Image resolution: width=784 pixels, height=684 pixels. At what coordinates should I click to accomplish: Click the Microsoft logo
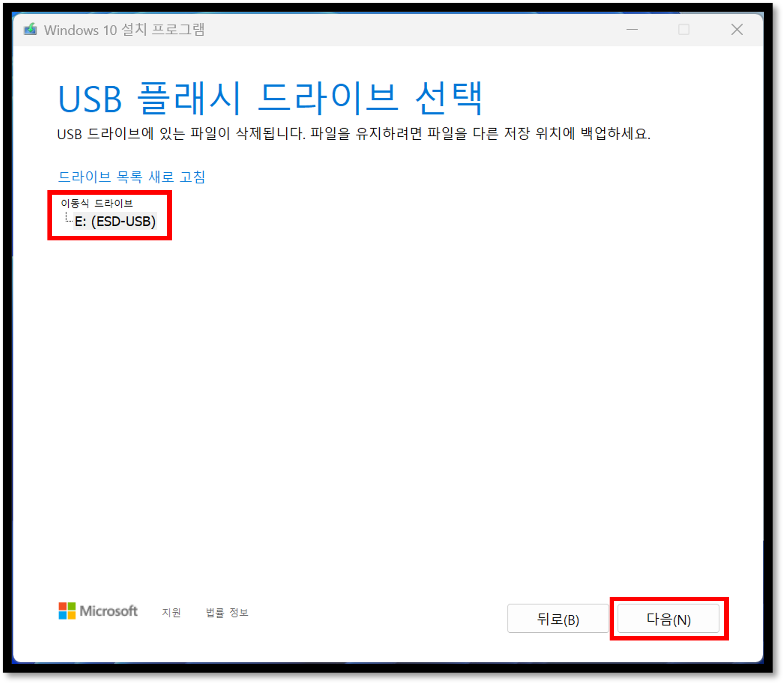(98, 611)
